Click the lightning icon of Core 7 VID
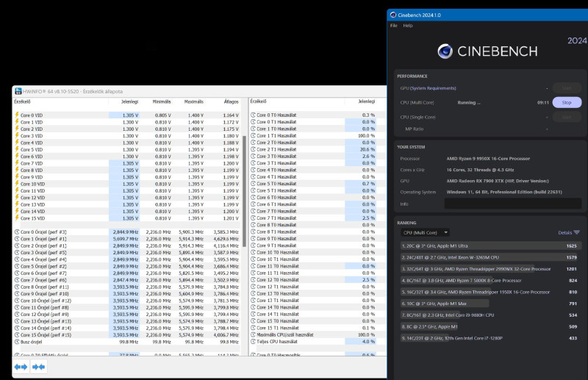Viewport: 588px width, 380px height. (17, 163)
